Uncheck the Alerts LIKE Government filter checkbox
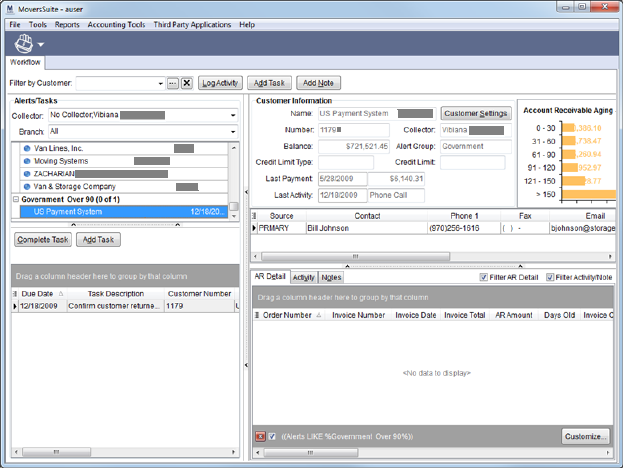This screenshot has width=623, height=468. 273,437
